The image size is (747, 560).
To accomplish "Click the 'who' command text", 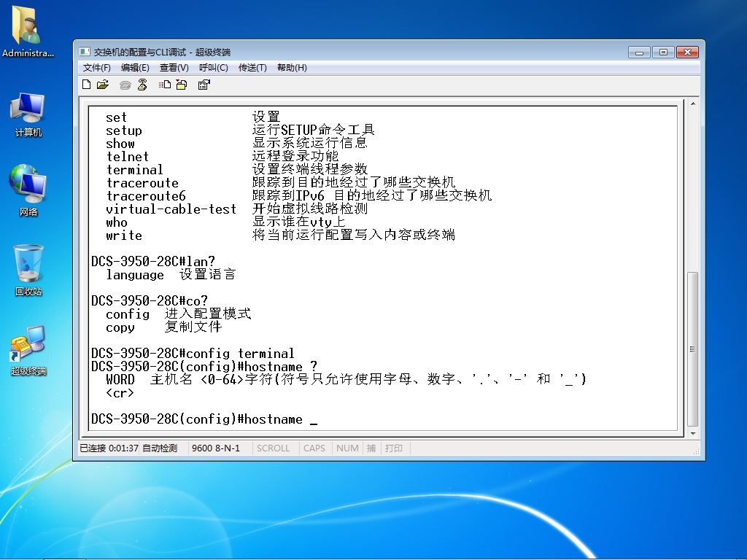I will (x=117, y=222).
